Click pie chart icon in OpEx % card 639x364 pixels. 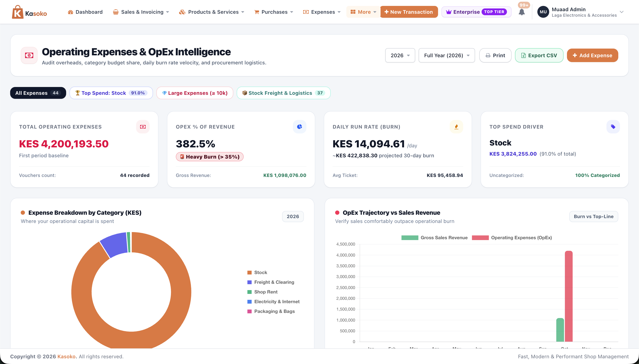tap(299, 127)
